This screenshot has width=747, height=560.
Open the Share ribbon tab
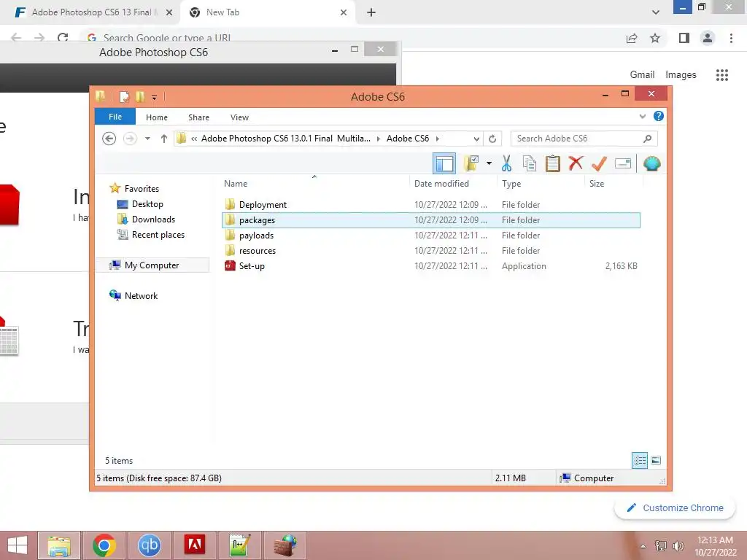[x=198, y=117]
